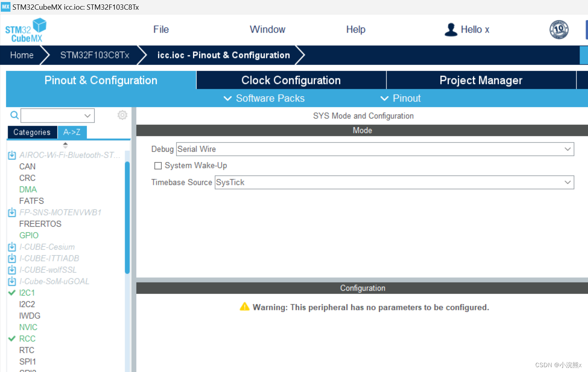Select SPI1 peripheral
This screenshot has width=588, height=372.
point(27,362)
